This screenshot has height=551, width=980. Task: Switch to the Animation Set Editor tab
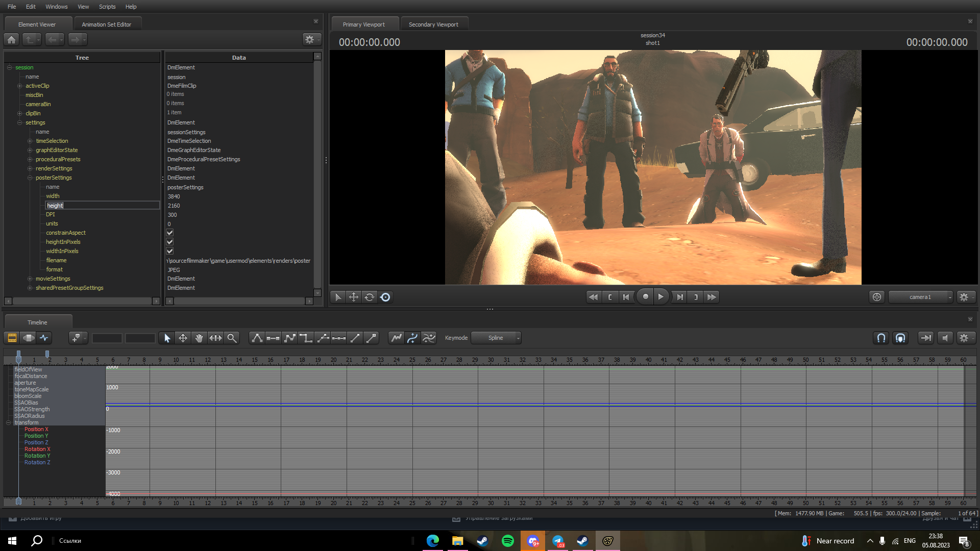(107, 24)
